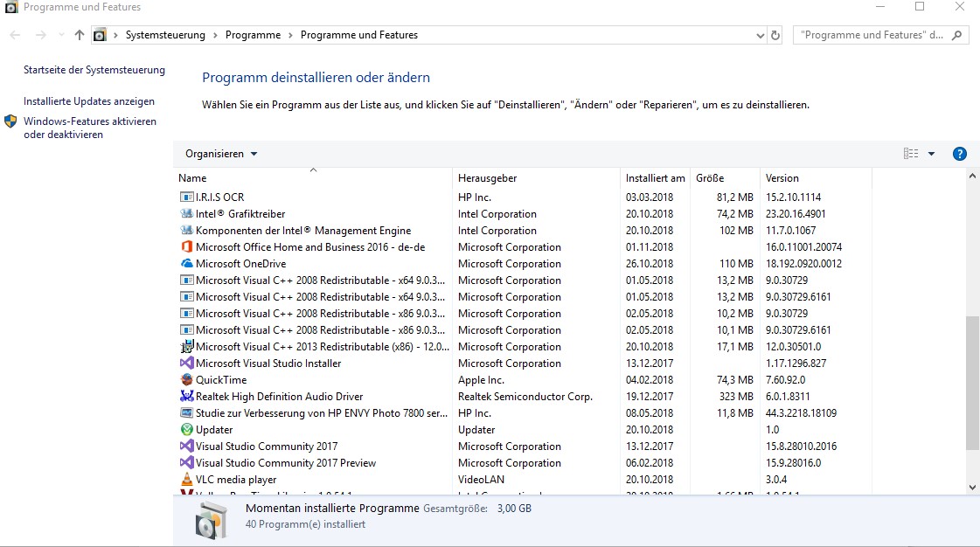This screenshot has height=547, width=980.
Task: Click the search magnifier icon
Action: (956, 35)
